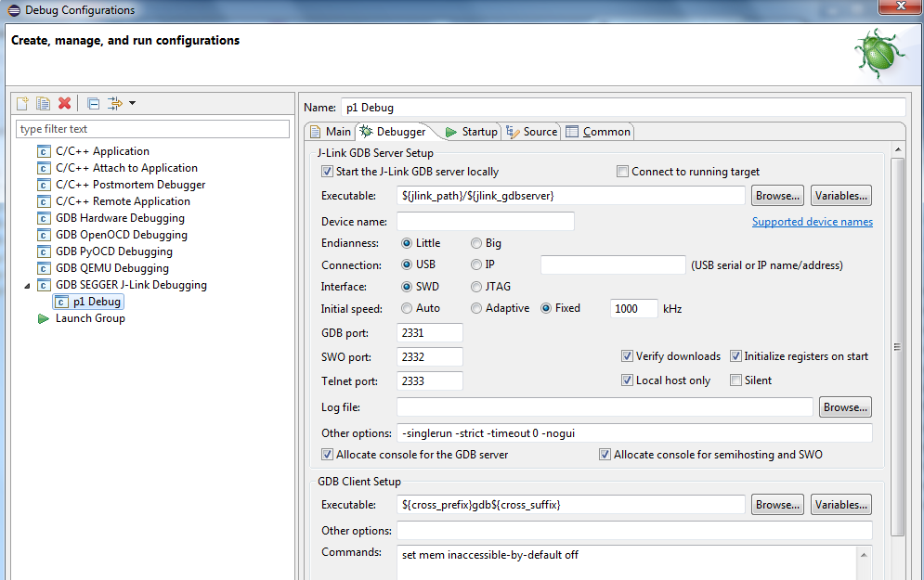The width and height of the screenshot is (924, 580).
Task: Click the GDB port field
Action: point(430,333)
